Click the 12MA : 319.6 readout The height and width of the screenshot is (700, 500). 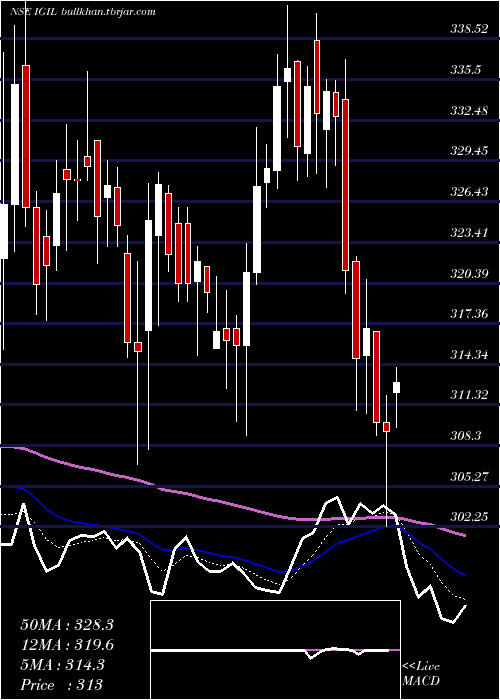(67, 645)
